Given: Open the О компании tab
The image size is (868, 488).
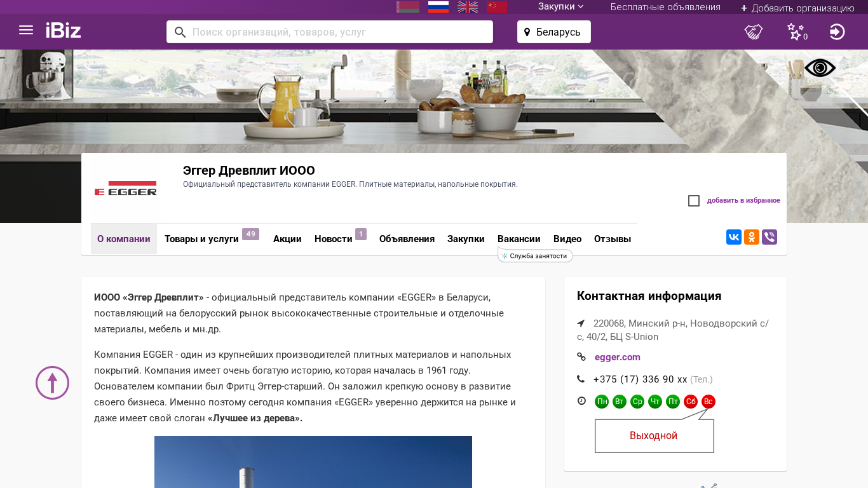Looking at the screenshot, I should 124,239.
